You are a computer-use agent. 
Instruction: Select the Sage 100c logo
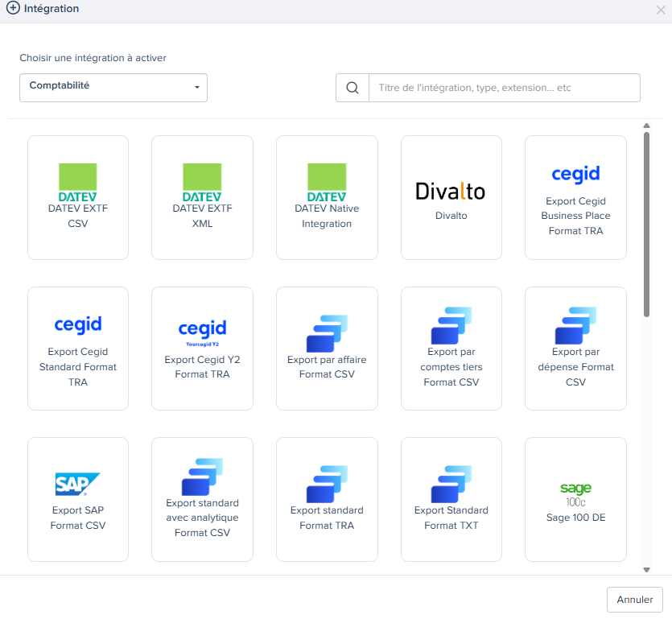(575, 494)
